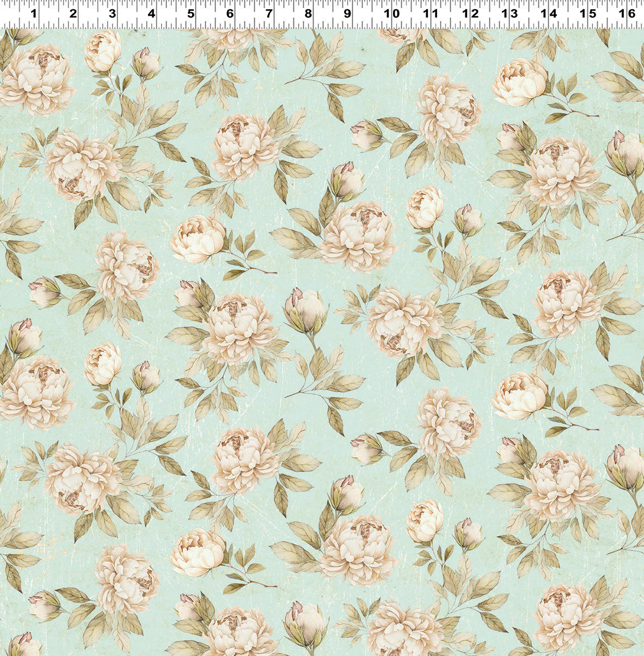Pick the 4 inch mark on ruler
The height and width of the screenshot is (656, 644).
tap(151, 13)
